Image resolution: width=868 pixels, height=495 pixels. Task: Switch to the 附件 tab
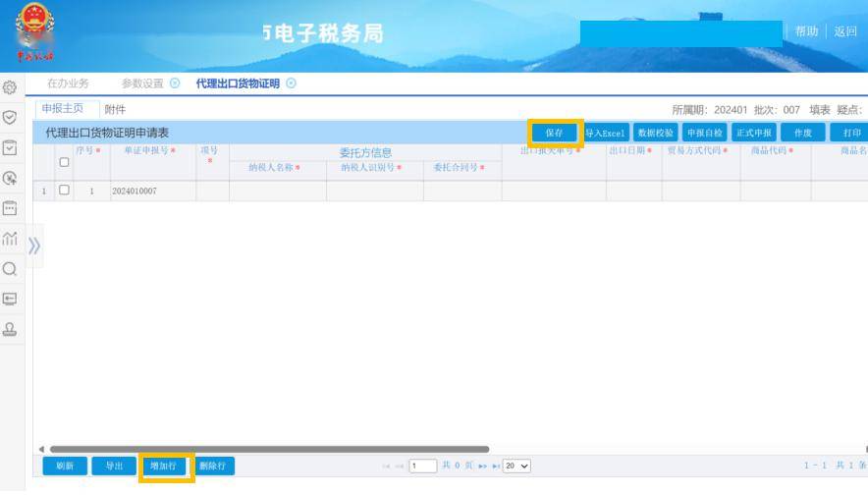115,109
